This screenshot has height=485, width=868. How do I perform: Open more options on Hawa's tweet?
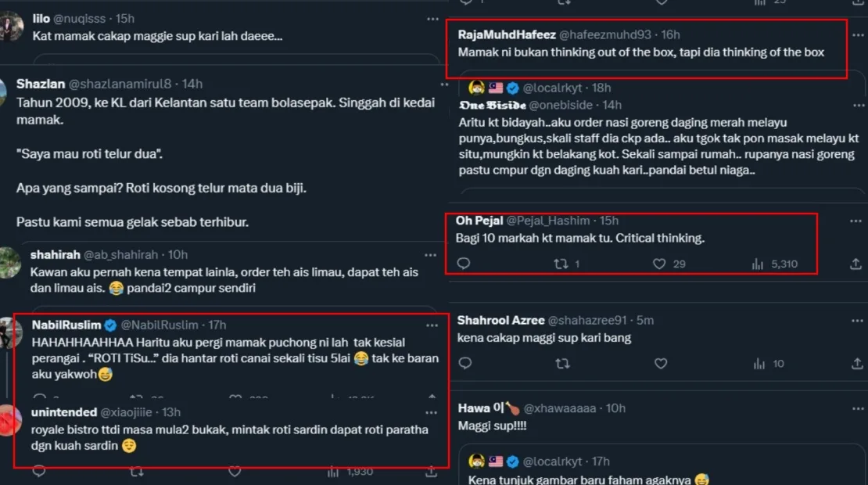(x=854, y=408)
